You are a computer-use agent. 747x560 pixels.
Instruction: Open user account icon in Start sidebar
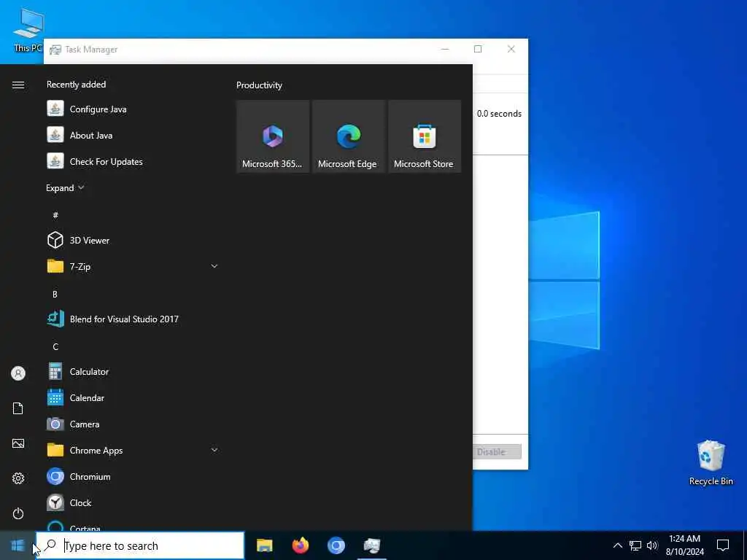click(x=18, y=373)
